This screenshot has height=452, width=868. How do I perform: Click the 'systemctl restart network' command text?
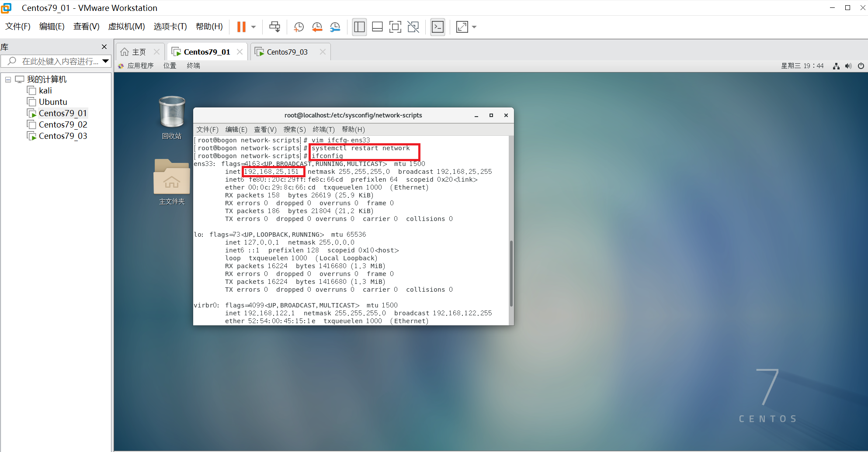[x=361, y=148]
